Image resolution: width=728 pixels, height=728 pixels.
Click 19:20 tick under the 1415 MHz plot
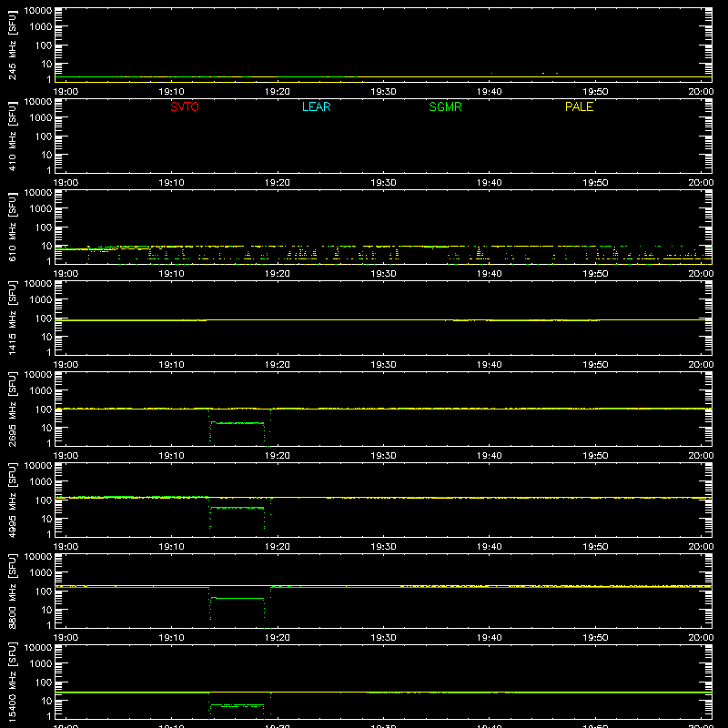point(278,365)
